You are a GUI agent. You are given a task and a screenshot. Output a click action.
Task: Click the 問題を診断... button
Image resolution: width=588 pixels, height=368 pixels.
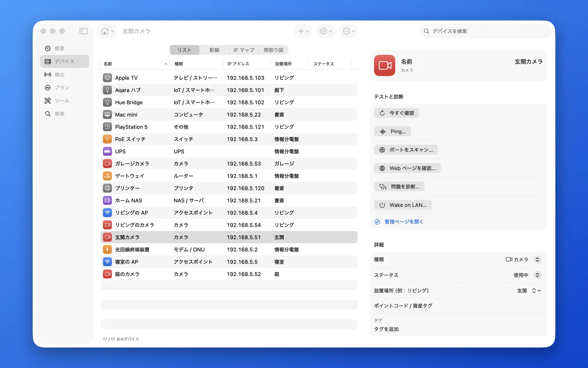[399, 187]
